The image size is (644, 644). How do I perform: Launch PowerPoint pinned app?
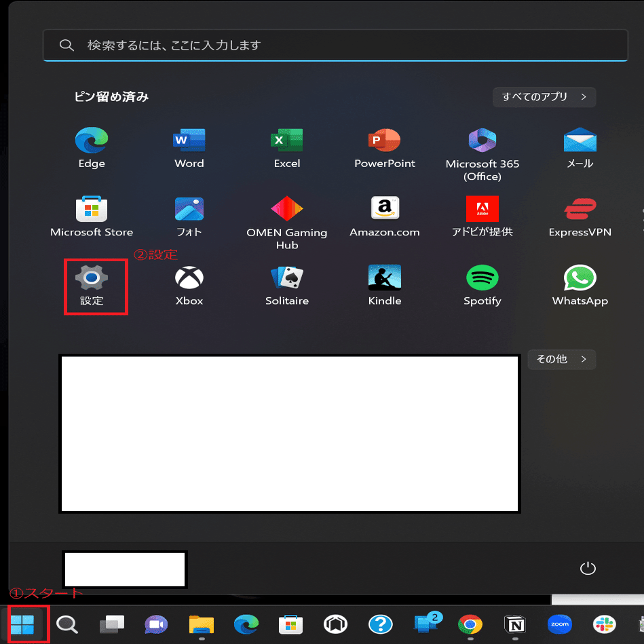[x=384, y=147]
